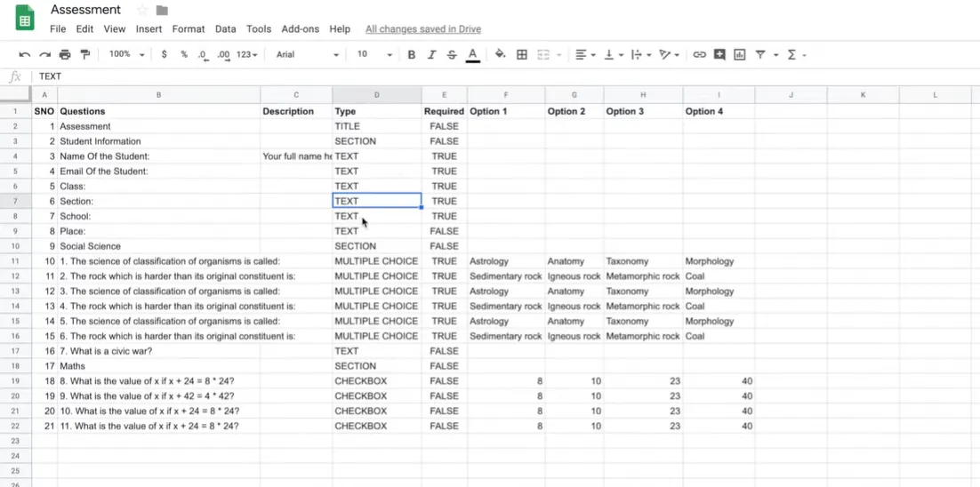The width and height of the screenshot is (980, 487).
Task: Click the text color swatch
Action: click(473, 55)
